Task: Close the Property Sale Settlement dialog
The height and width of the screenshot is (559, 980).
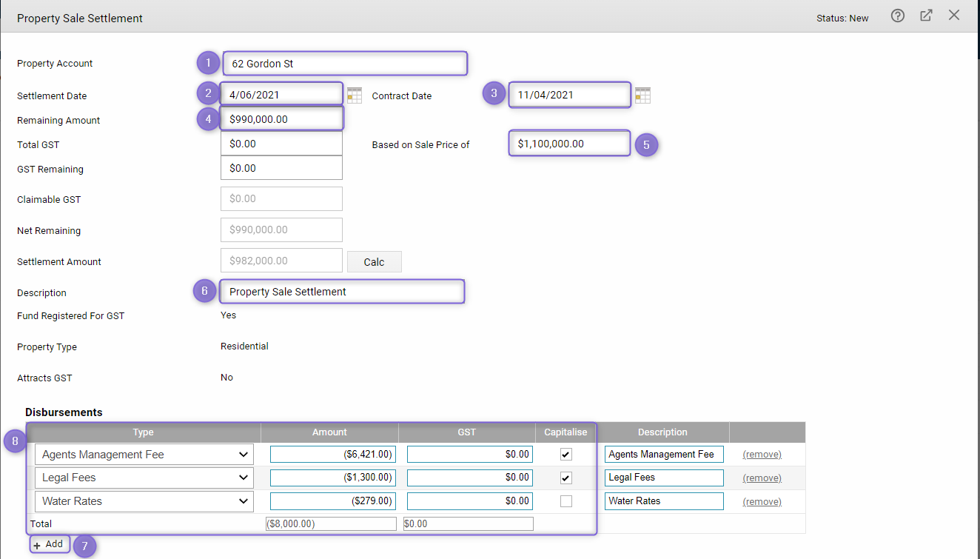Action: tap(954, 16)
